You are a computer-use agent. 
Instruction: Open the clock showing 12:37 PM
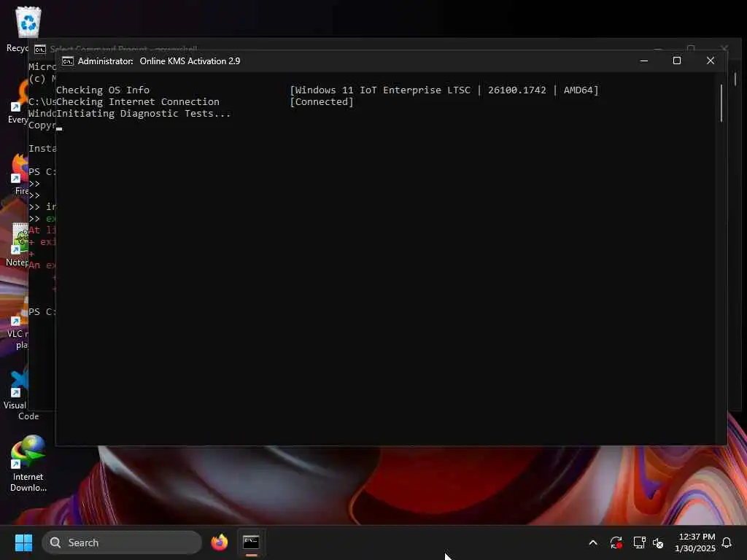point(695,542)
